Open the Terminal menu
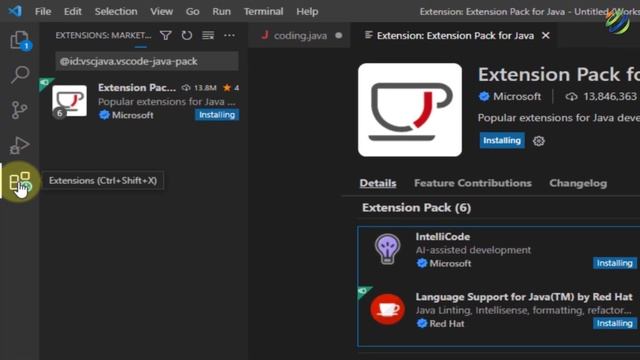The width and height of the screenshot is (640, 360). click(263, 11)
